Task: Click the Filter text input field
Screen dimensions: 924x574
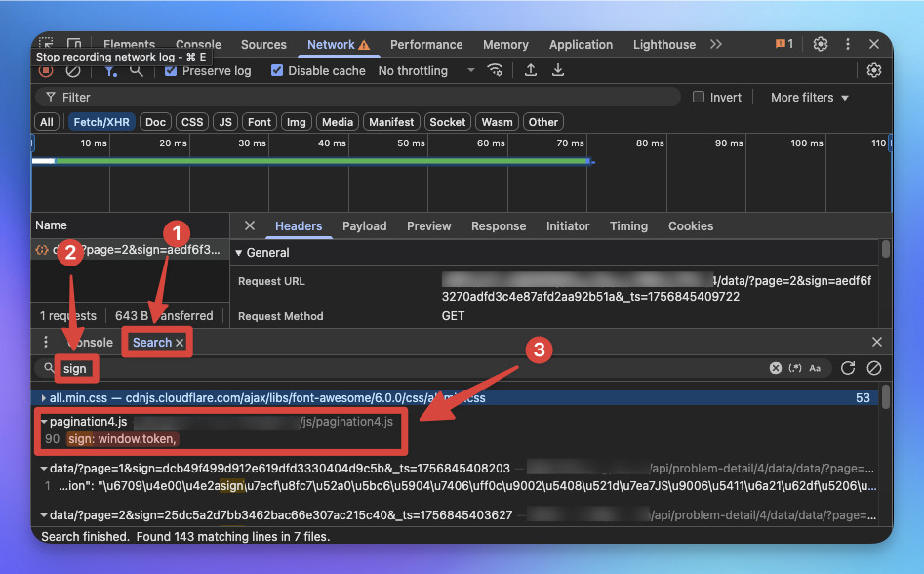Action: click(358, 98)
